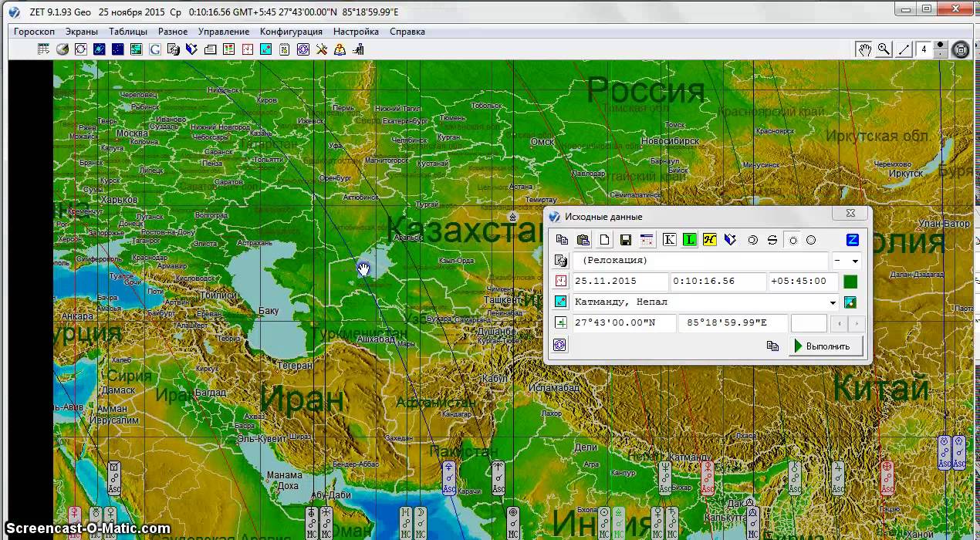Click the green circuit map toolbar icon
Image resolution: width=980 pixels, height=540 pixels.
pos(137,49)
